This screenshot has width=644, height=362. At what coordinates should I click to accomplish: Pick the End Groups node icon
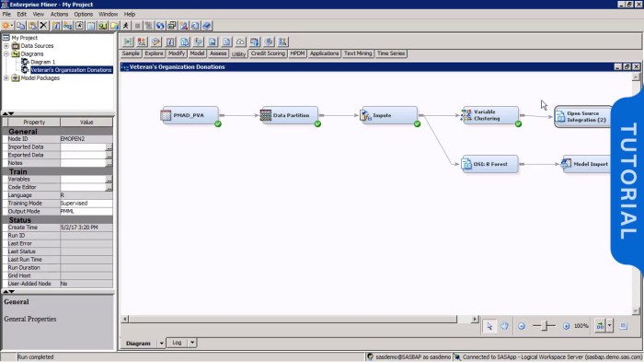click(x=142, y=41)
